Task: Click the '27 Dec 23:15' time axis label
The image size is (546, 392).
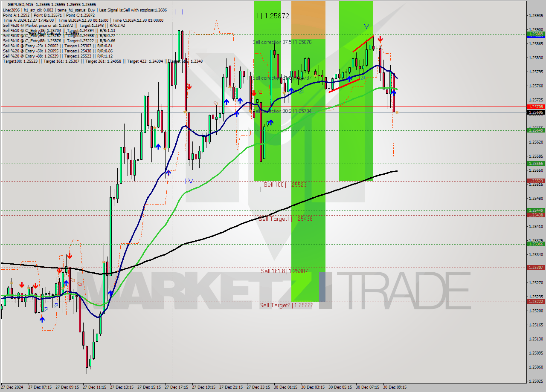Action: 258,387
